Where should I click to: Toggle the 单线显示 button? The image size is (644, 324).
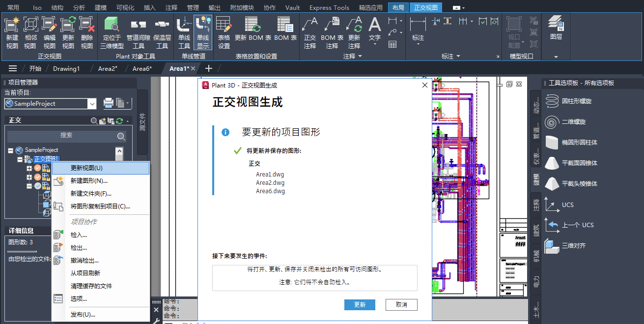pos(203,32)
